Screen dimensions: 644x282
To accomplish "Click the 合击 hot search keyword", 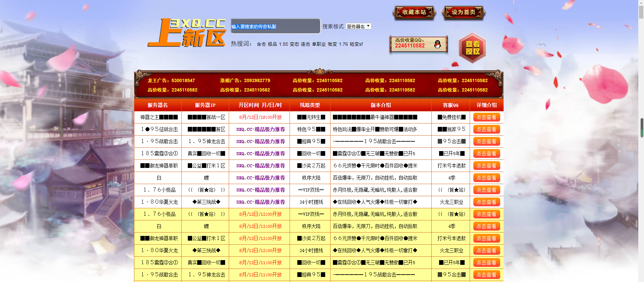I will pyautogui.click(x=261, y=44).
